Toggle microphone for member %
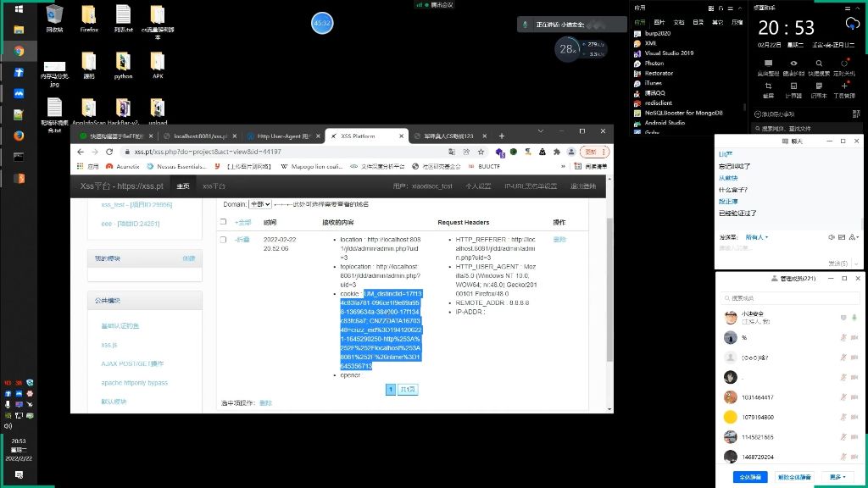 pyautogui.click(x=843, y=337)
